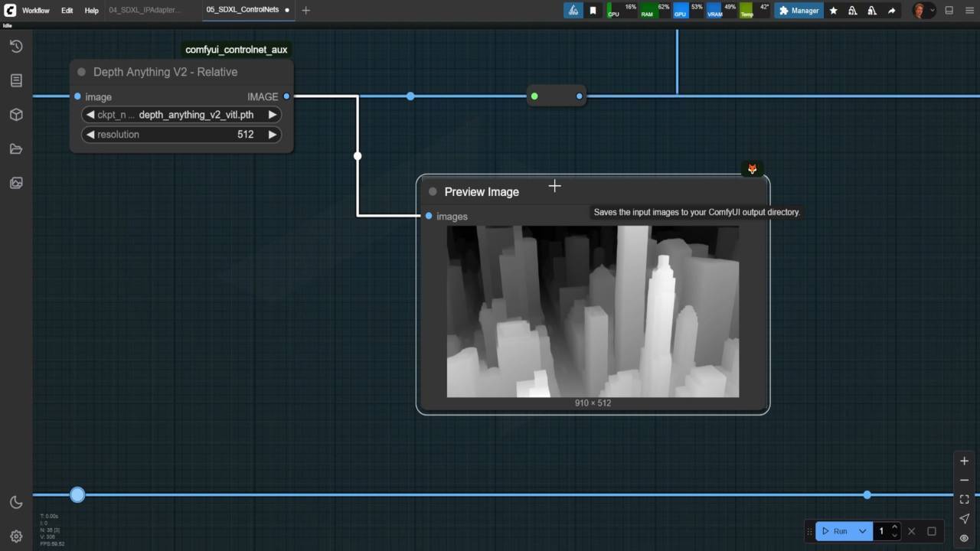Run the workflow
This screenshot has width=980, height=551.
tap(835, 530)
